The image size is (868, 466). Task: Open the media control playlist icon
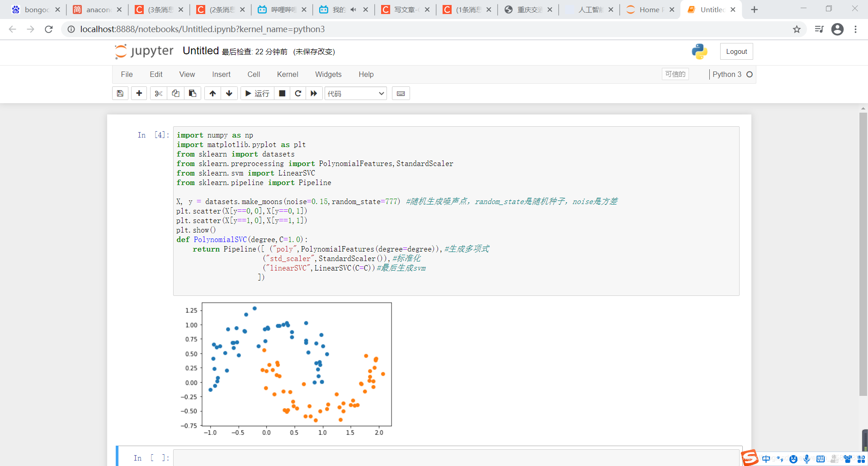819,29
